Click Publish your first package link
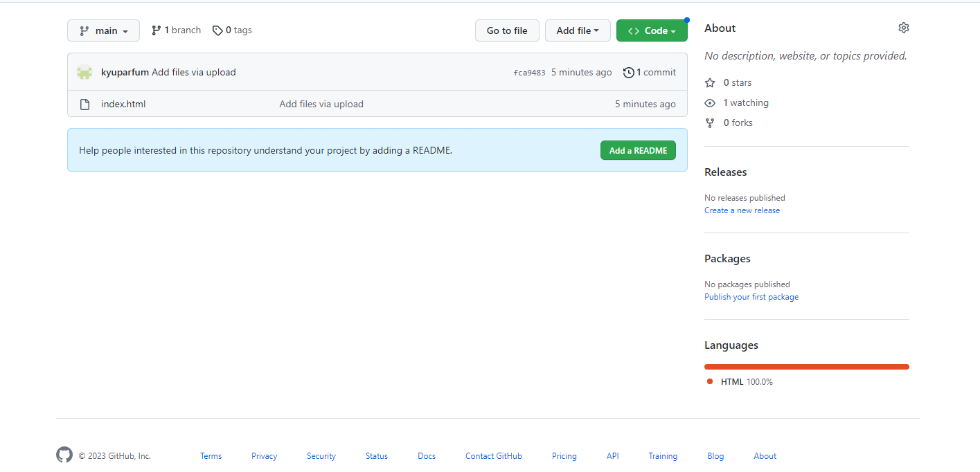This screenshot has width=980, height=472. pyautogui.click(x=751, y=297)
